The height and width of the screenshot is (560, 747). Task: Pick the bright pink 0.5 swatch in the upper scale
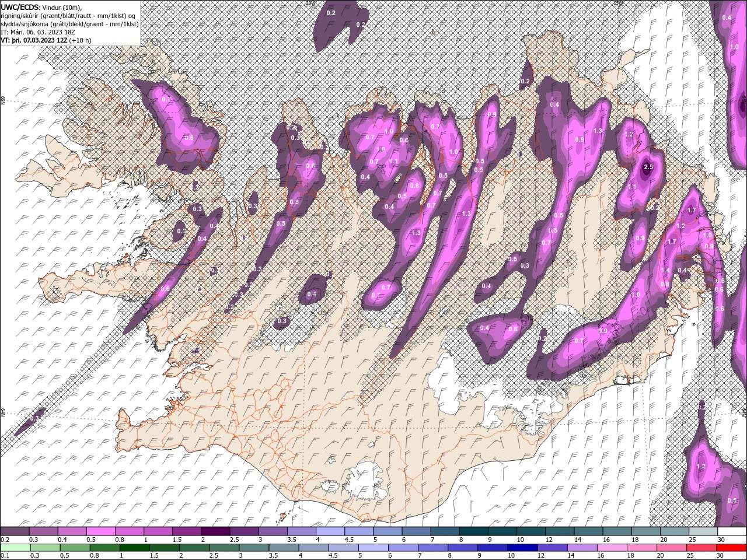point(100,531)
